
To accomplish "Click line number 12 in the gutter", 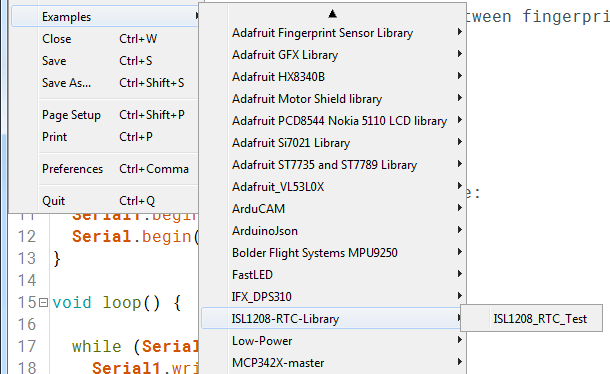I will (x=27, y=236).
